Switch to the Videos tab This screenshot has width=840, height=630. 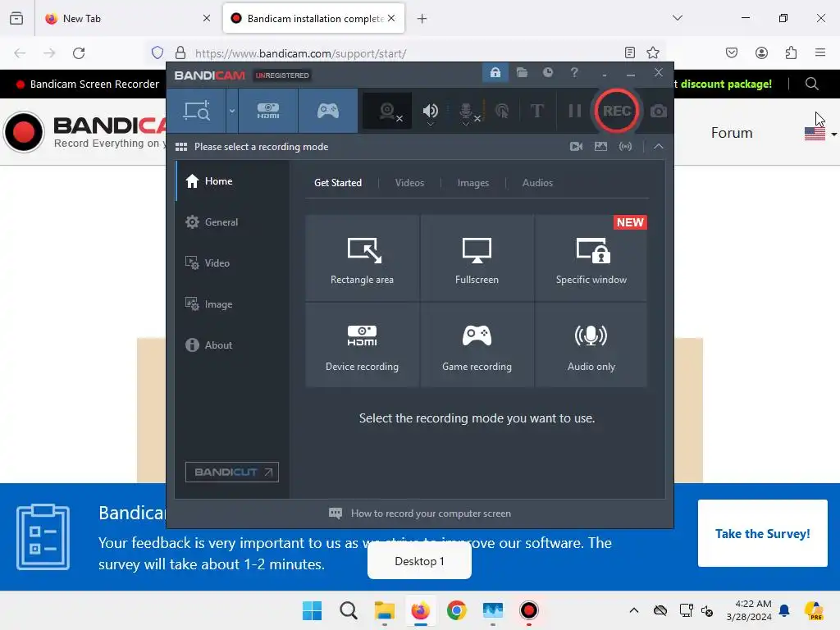point(409,183)
